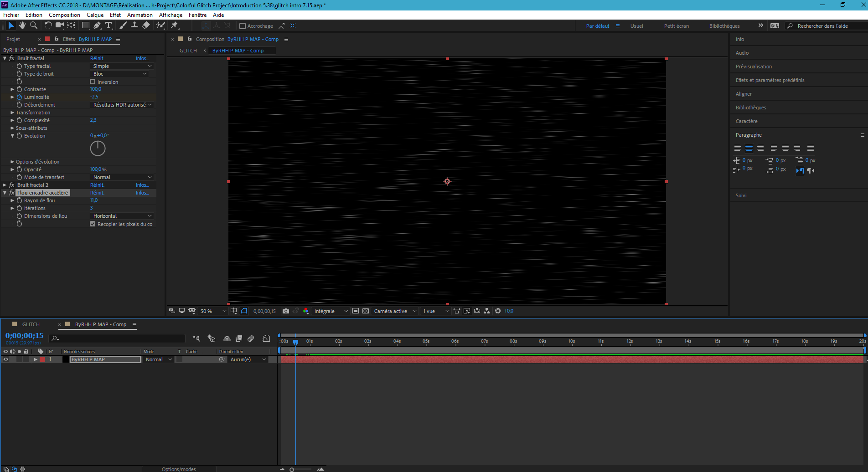Screen dimensions: 868x472
Task: Select the Zoom magnifier tool
Action: click(33, 26)
